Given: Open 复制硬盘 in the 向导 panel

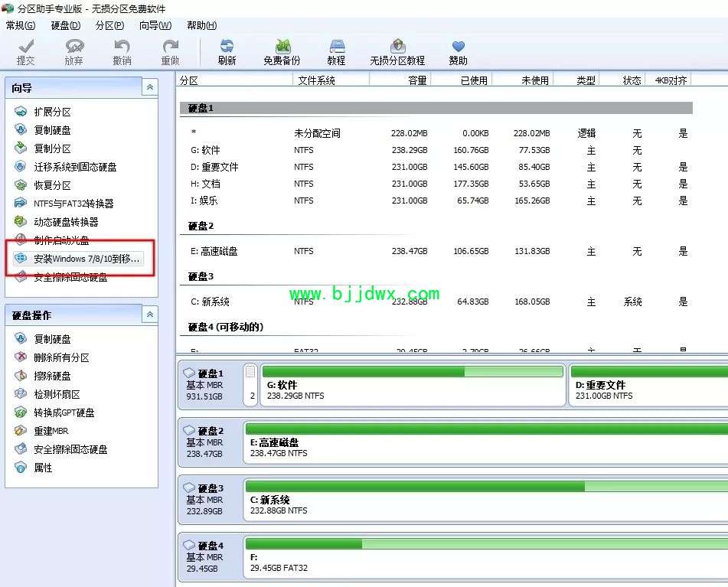Looking at the screenshot, I should coord(43,130).
